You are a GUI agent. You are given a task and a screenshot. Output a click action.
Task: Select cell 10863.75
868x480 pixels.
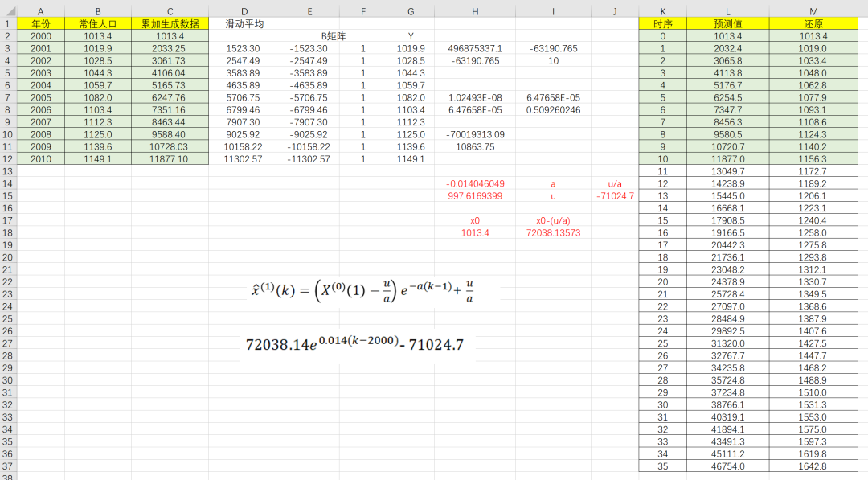[475, 146]
